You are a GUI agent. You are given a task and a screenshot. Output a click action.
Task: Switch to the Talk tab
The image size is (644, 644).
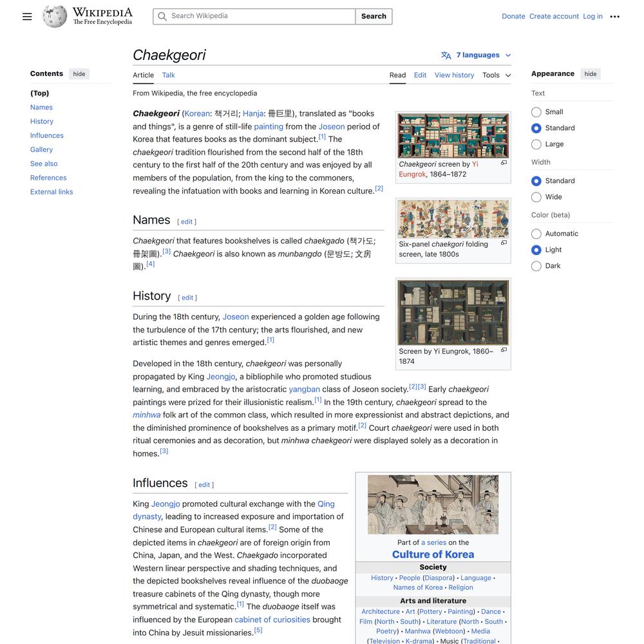[168, 75]
